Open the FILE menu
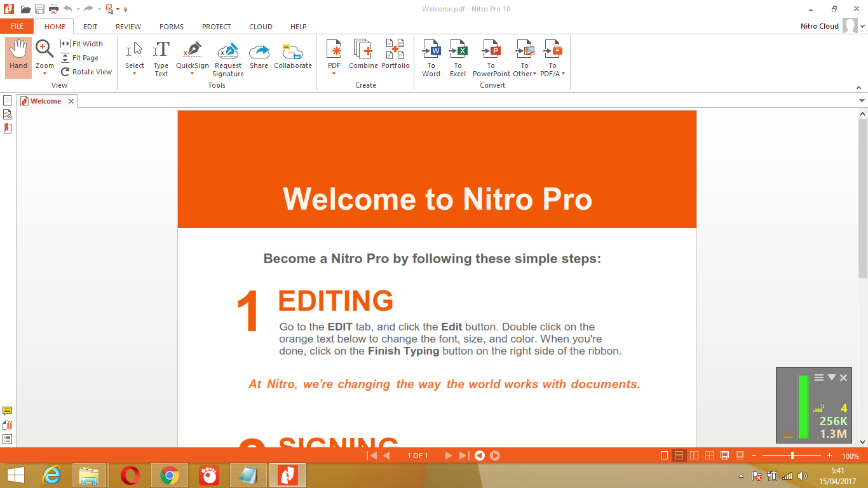Image resolution: width=868 pixels, height=488 pixels. coord(17,27)
